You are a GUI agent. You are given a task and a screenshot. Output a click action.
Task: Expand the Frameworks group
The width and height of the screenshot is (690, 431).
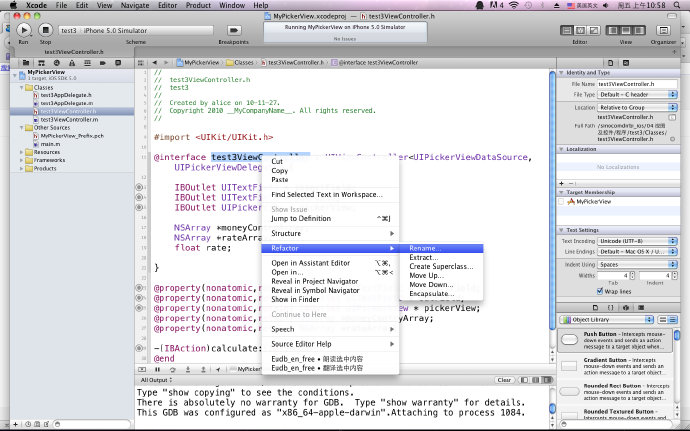coord(22,160)
